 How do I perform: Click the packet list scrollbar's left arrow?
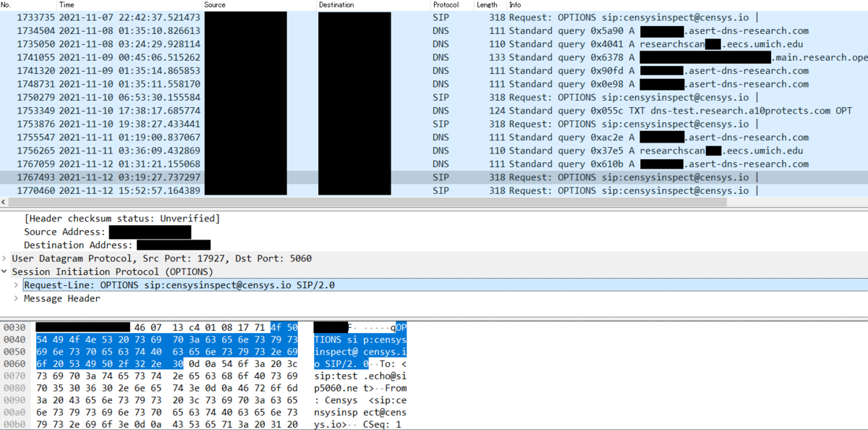pos(4,202)
